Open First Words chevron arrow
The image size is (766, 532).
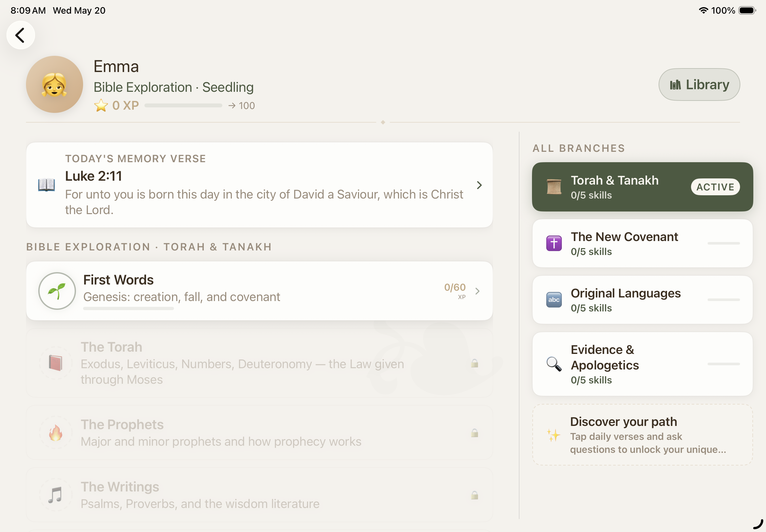click(x=477, y=291)
